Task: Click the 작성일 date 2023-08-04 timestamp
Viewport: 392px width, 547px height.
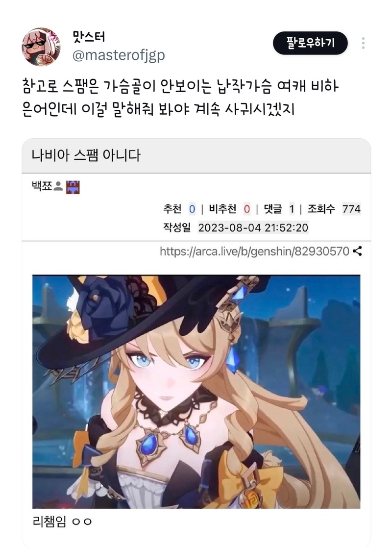Action: pos(253,228)
